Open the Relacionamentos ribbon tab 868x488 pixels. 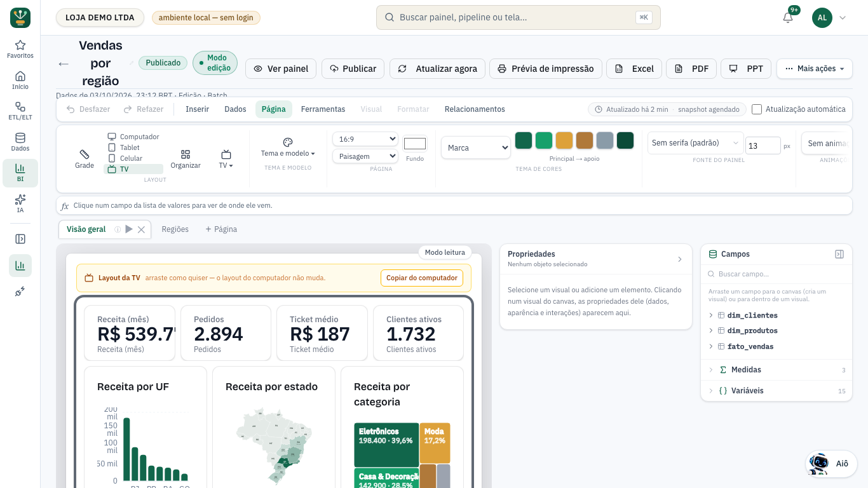(475, 109)
